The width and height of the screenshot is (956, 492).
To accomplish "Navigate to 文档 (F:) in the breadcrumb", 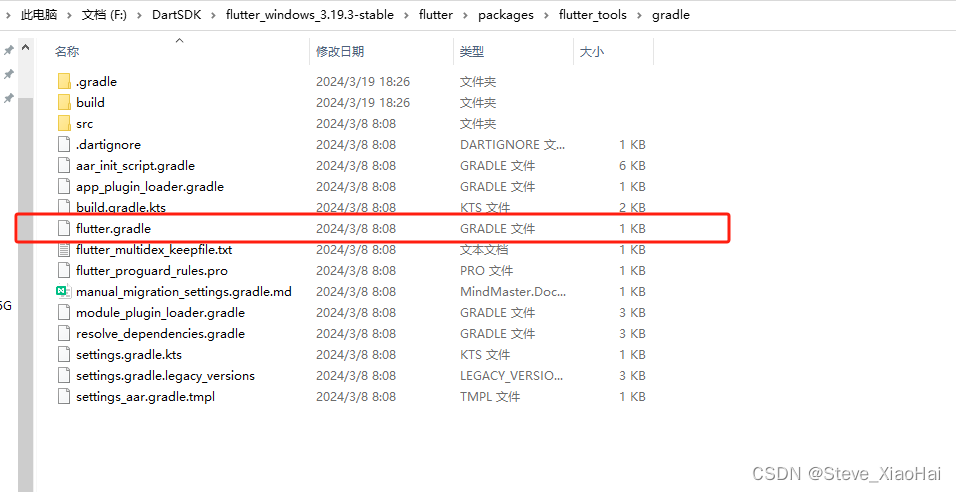I will pos(104,15).
